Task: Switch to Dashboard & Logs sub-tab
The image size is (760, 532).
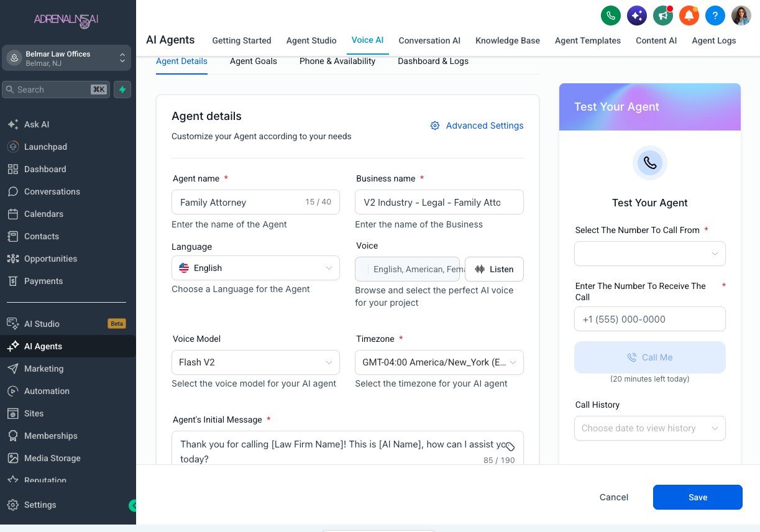Action: [433, 61]
